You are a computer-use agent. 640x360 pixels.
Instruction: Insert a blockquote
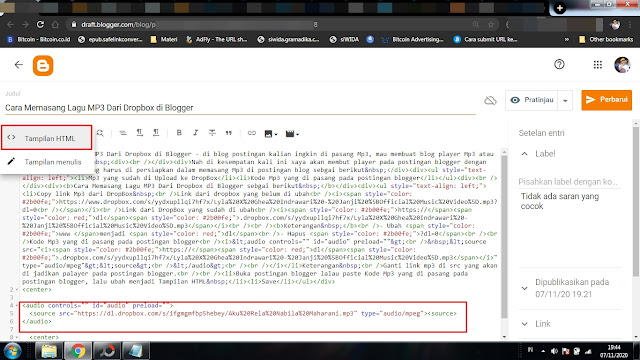pos(229,133)
